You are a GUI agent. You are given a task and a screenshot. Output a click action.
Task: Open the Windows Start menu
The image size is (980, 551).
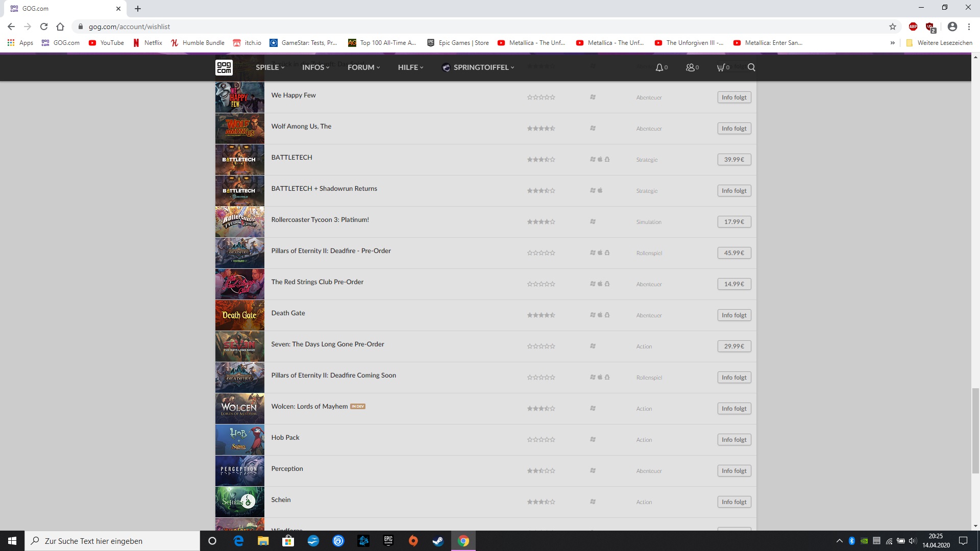pyautogui.click(x=12, y=541)
